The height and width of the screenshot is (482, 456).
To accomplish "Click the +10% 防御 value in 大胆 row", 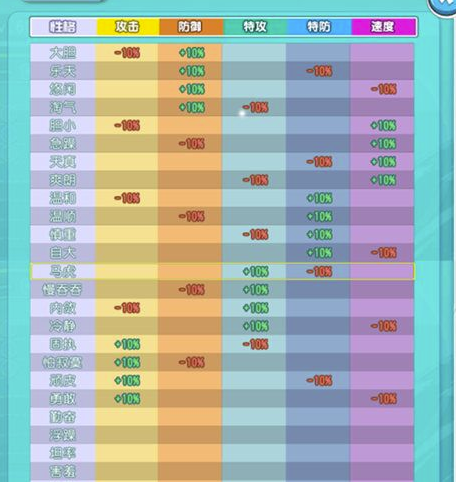I will (x=192, y=53).
